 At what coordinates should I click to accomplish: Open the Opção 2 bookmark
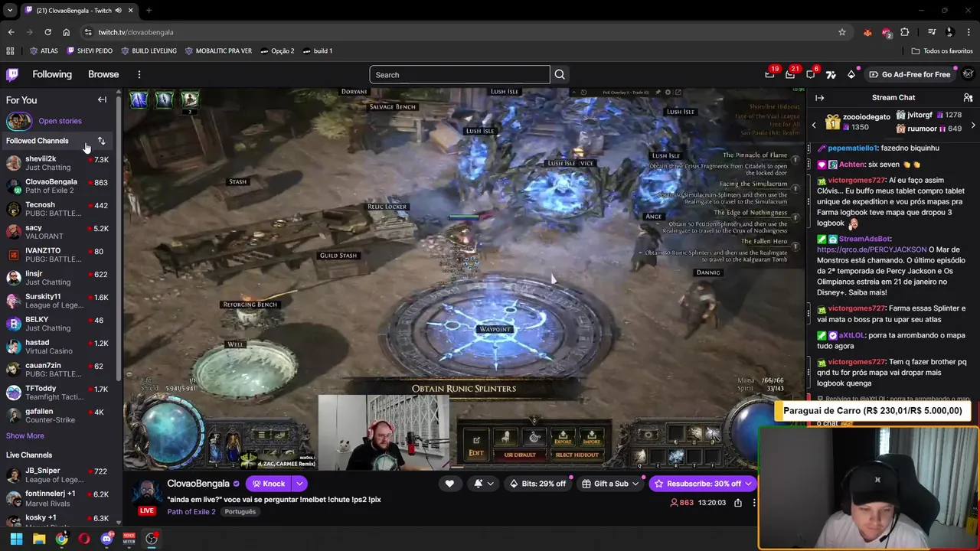click(277, 51)
